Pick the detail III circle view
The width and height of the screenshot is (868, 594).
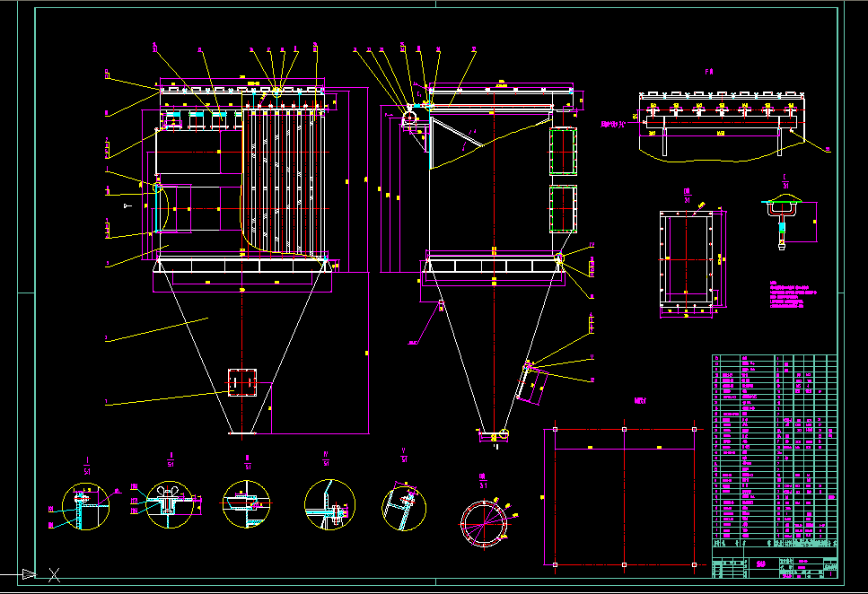coord(246,504)
